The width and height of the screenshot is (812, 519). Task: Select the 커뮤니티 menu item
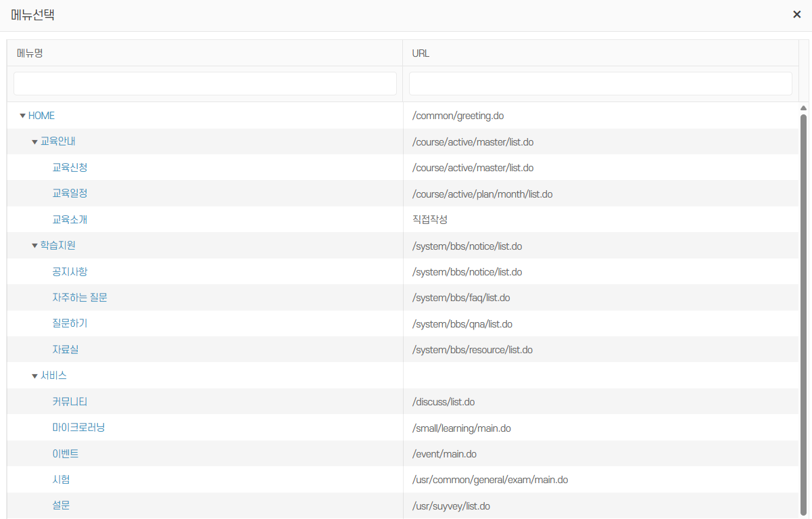(x=70, y=402)
